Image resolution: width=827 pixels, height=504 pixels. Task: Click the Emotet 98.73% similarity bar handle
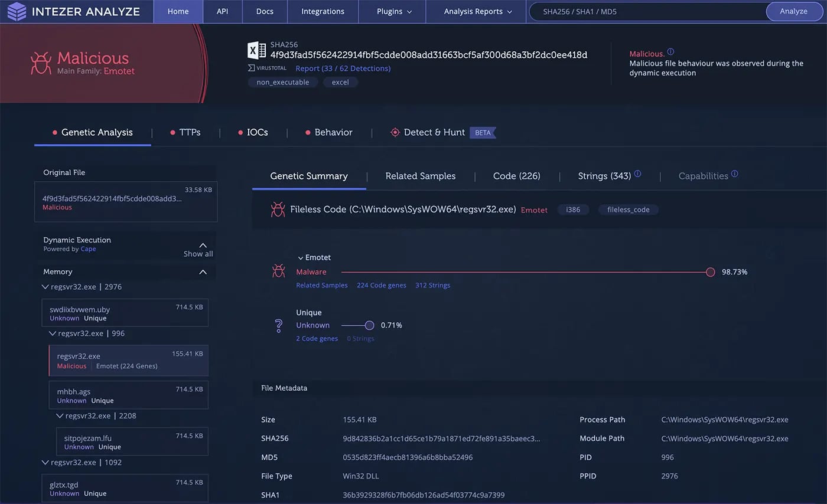coord(710,272)
